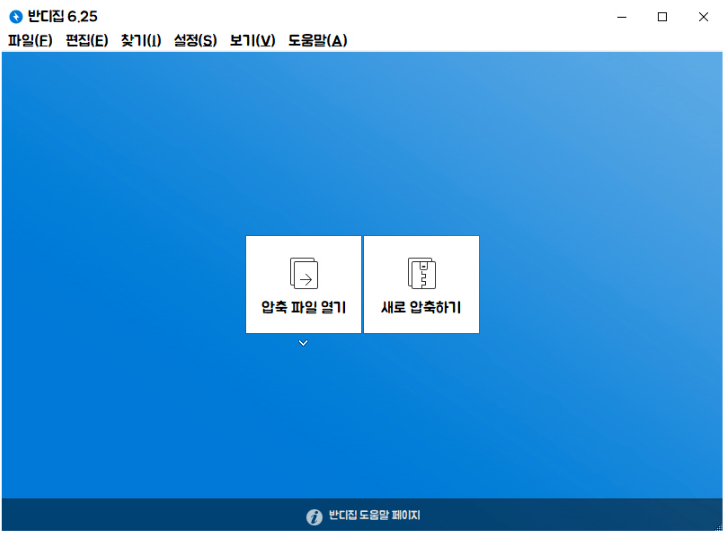726x535 pixels.
Task: Minimize the 반디집 window
Action: 622,17
